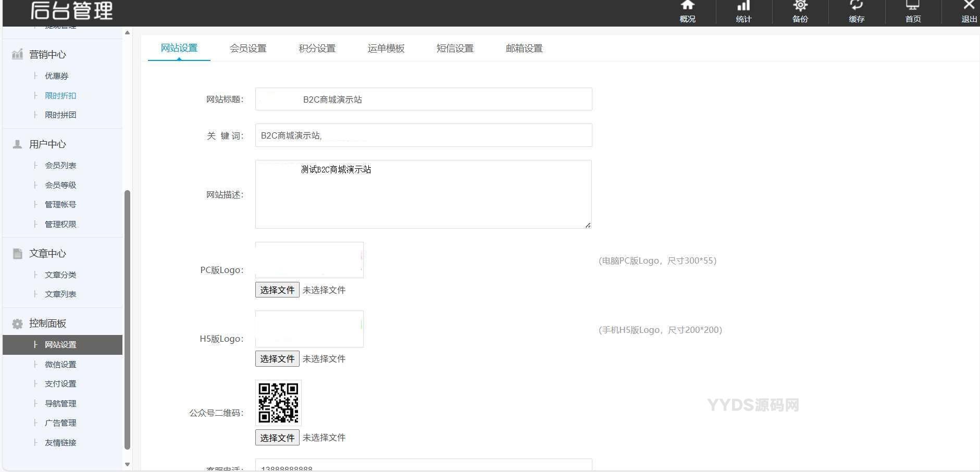Open the 统计 statistics icon
This screenshot has height=472, width=980.
coord(743,10)
